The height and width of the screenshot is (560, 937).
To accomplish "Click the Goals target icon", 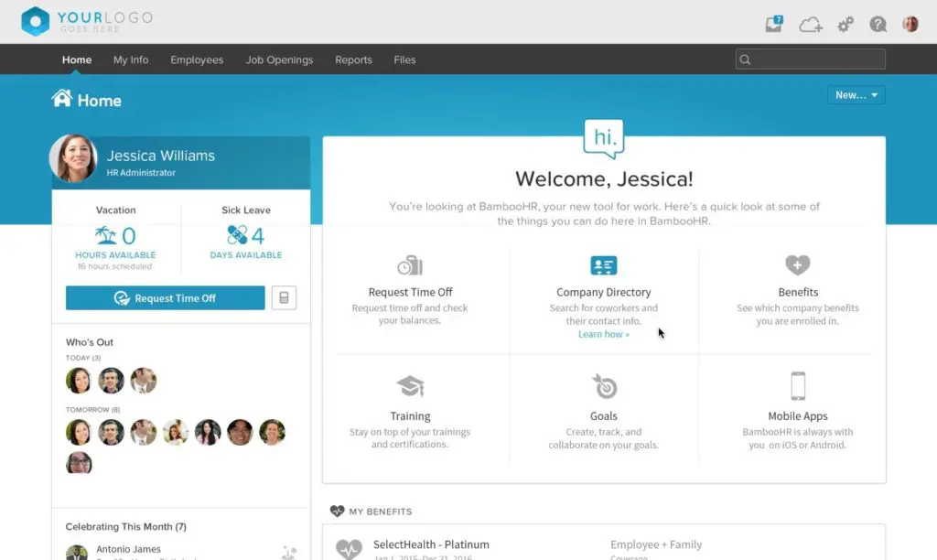I will coord(604,387).
